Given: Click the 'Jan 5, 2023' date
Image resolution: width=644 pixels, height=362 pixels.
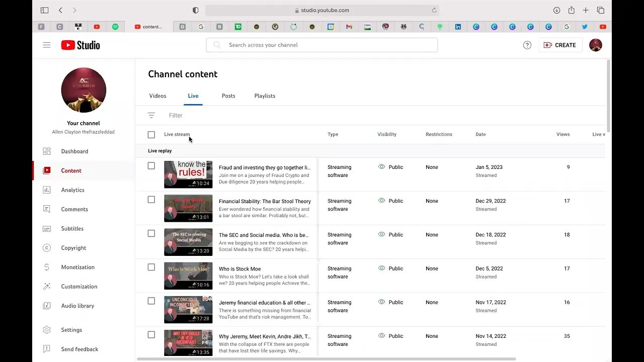Looking at the screenshot, I should (489, 167).
